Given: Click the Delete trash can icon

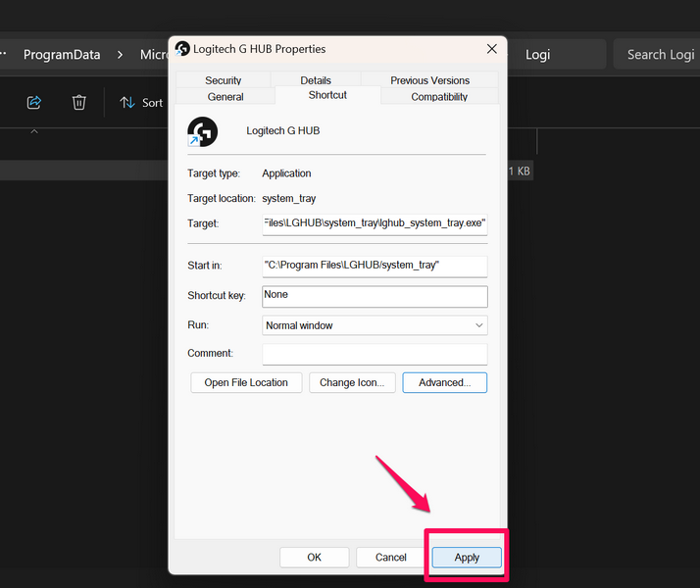Looking at the screenshot, I should [79, 102].
